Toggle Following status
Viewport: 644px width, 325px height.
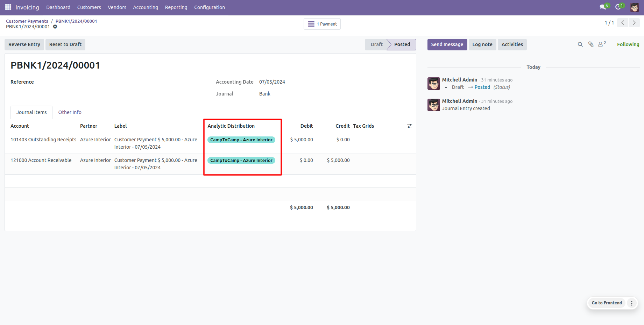tap(628, 44)
